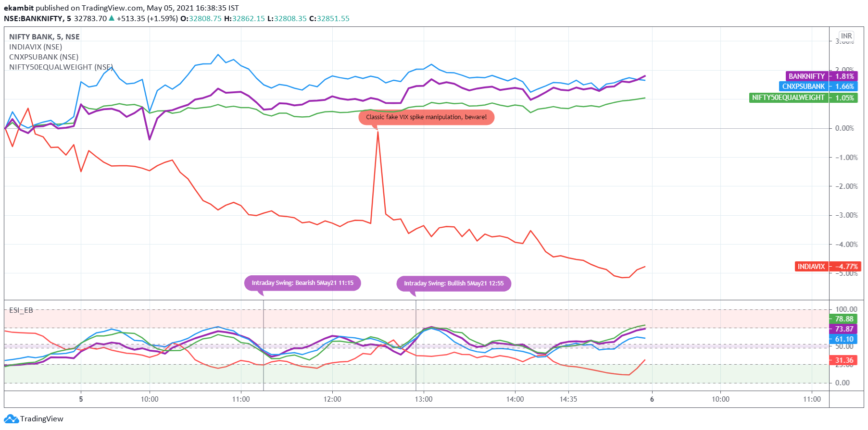Click the date 5 axis label
The image size is (868, 430).
coord(81,399)
